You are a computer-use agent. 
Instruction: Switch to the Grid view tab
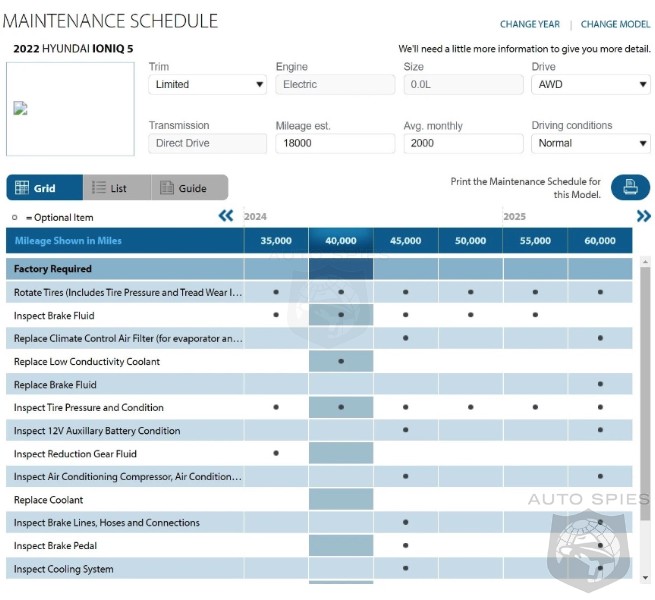point(44,188)
